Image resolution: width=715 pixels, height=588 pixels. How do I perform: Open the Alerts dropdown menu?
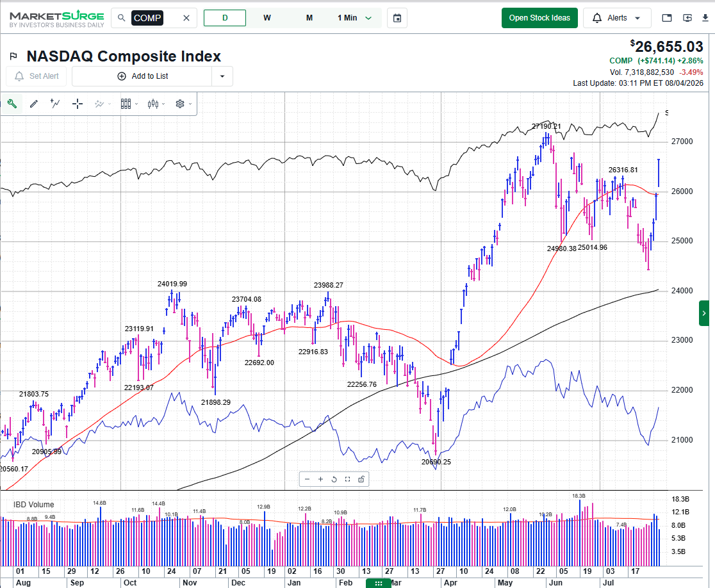pyautogui.click(x=617, y=18)
